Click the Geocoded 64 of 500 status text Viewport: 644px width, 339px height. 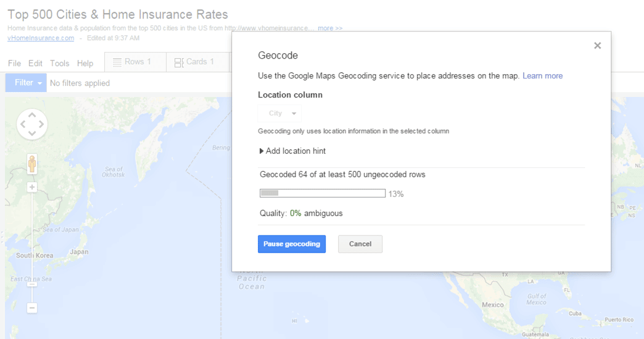pyautogui.click(x=342, y=175)
